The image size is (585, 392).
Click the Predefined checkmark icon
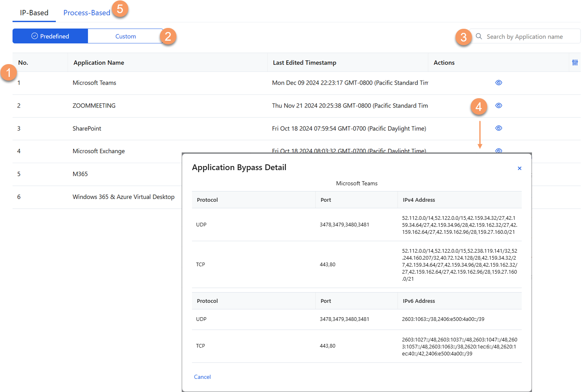pyautogui.click(x=35, y=36)
